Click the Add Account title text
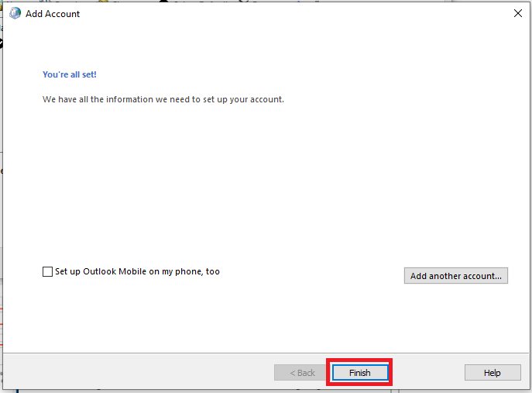Viewport: 532px width, 393px height. (x=53, y=14)
